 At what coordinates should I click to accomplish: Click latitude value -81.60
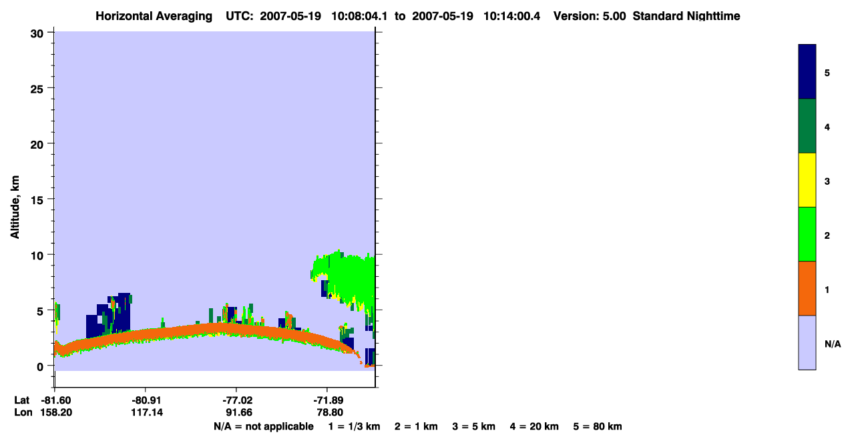(55, 400)
